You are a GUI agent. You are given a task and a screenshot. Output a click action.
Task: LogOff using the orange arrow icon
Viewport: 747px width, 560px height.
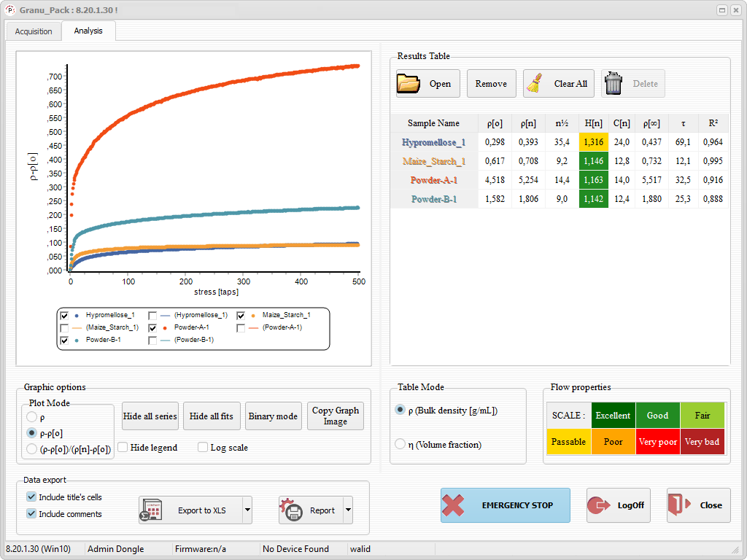click(x=618, y=505)
